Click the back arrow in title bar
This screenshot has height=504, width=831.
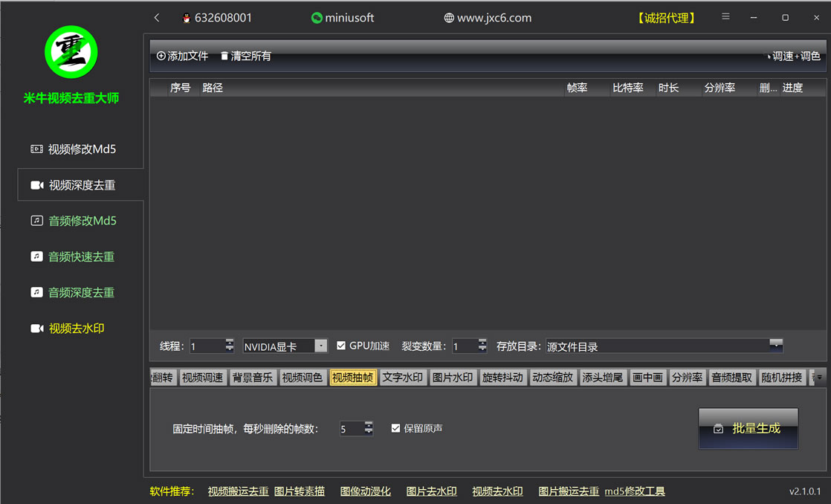click(x=157, y=18)
